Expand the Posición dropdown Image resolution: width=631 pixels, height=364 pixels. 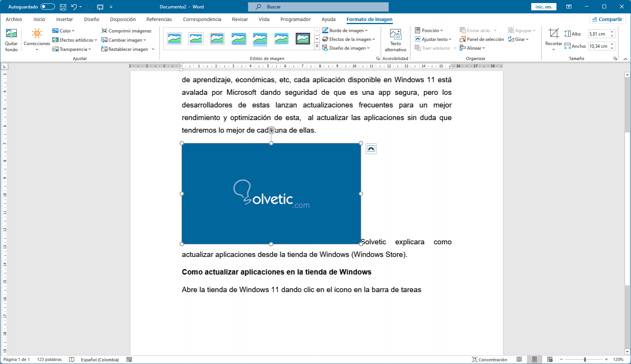pyautogui.click(x=429, y=31)
